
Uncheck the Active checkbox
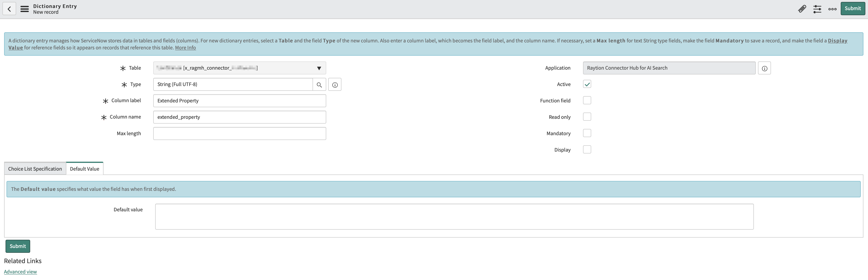coord(587,84)
